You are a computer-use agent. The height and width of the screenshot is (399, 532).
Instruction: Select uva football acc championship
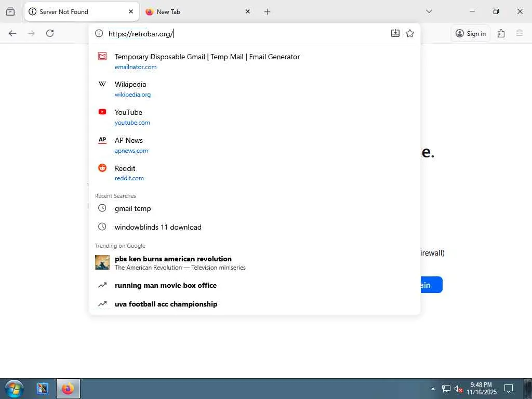255,304
